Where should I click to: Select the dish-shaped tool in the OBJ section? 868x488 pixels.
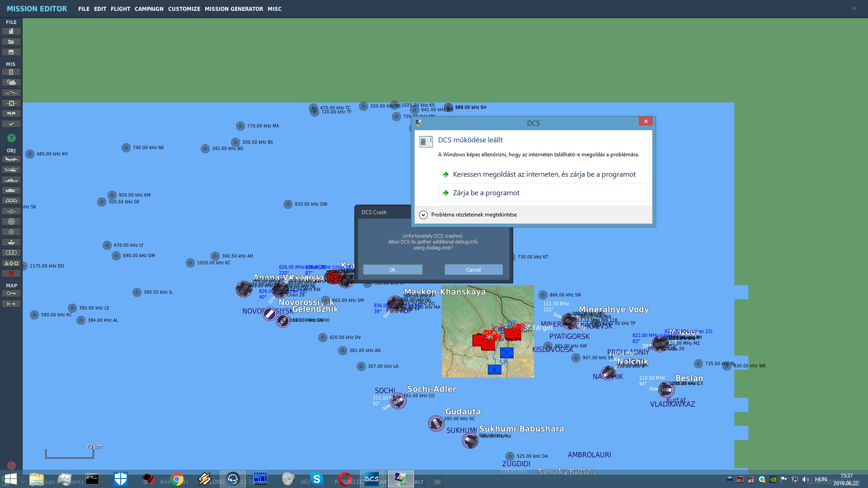pyautogui.click(x=11, y=242)
